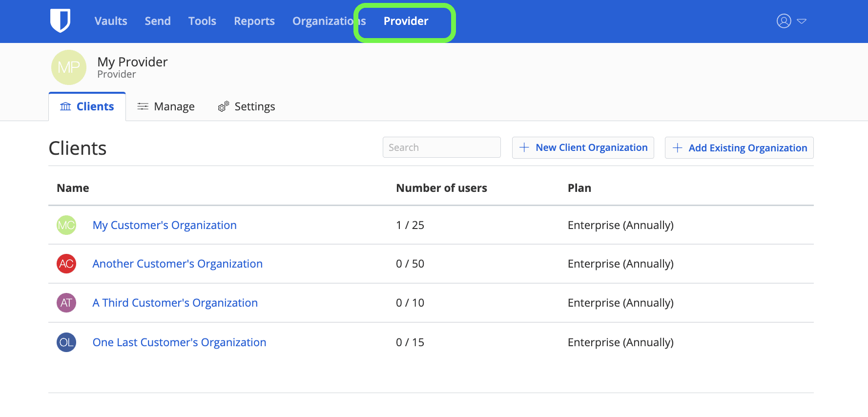
Task: Click the '0 / 15' user count
Action: [x=410, y=342]
